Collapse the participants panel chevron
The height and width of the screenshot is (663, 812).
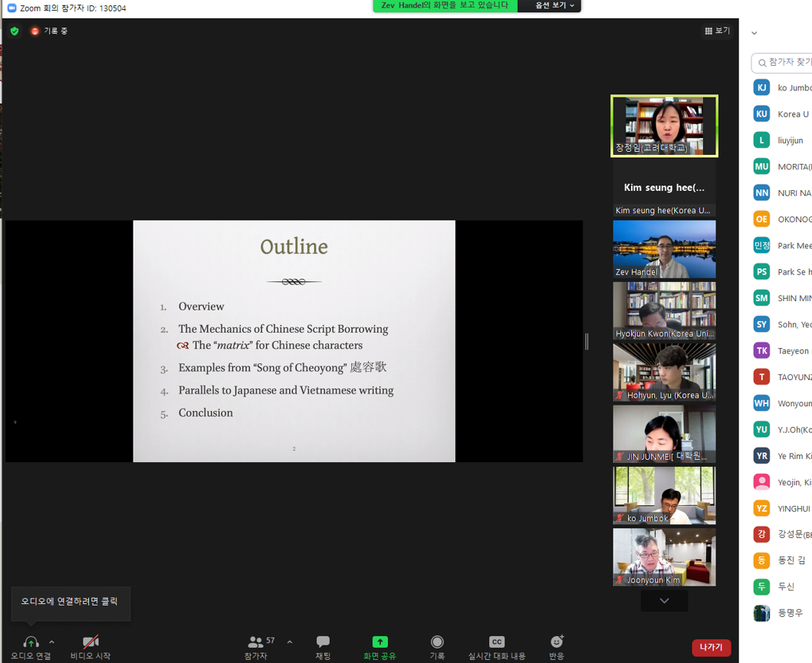point(754,33)
